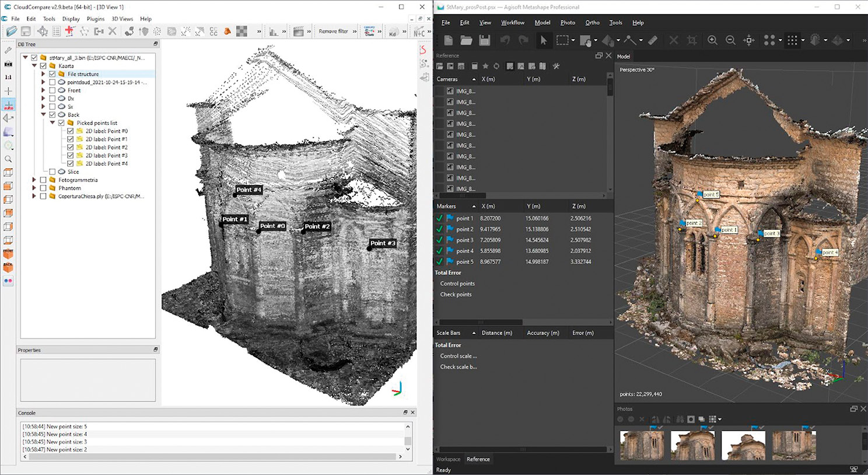This screenshot has width=868, height=475.
Task: Collapse the Back tree node
Action: point(43,115)
